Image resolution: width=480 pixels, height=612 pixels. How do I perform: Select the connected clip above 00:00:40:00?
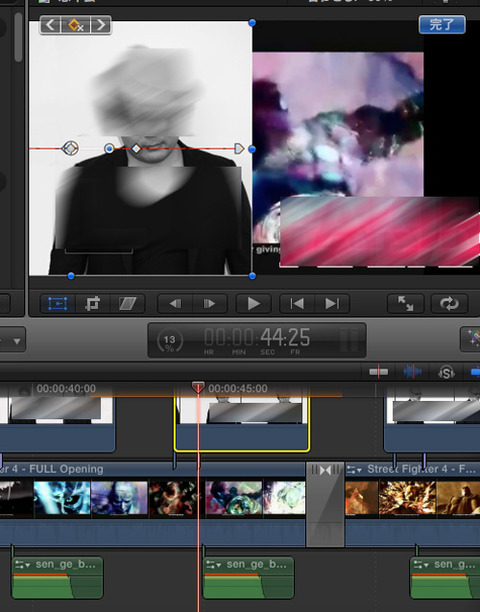[x=57, y=424]
